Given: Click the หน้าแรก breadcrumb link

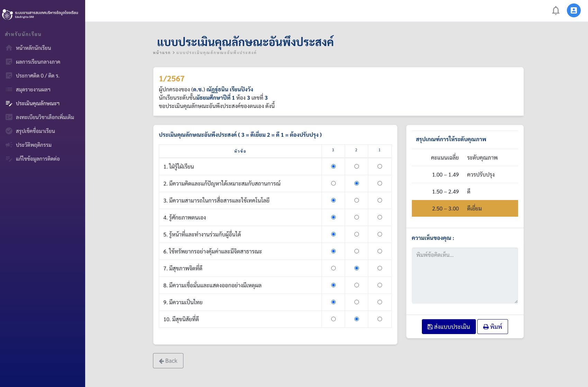Looking at the screenshot, I should click(162, 53).
